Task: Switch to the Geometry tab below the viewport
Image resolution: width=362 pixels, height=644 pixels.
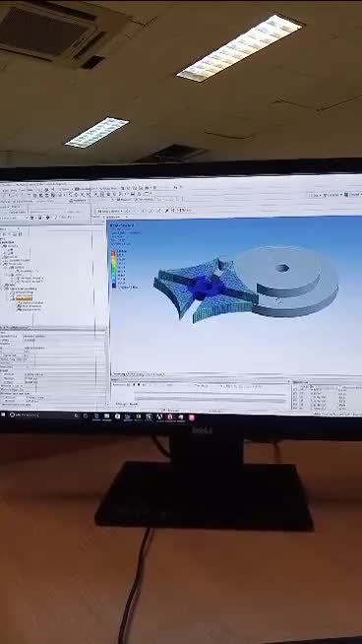Action: 119,374
